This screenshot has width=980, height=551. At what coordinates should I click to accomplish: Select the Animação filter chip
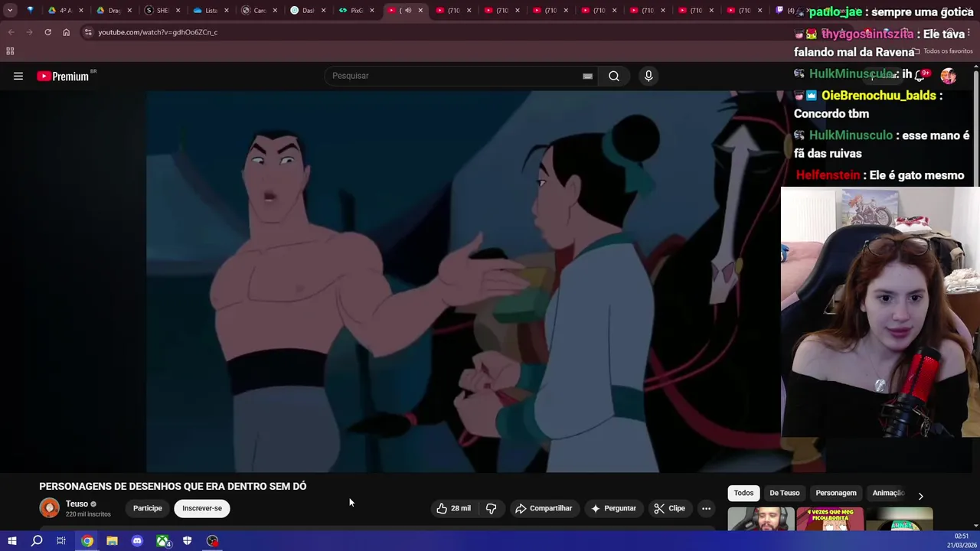coord(888,493)
